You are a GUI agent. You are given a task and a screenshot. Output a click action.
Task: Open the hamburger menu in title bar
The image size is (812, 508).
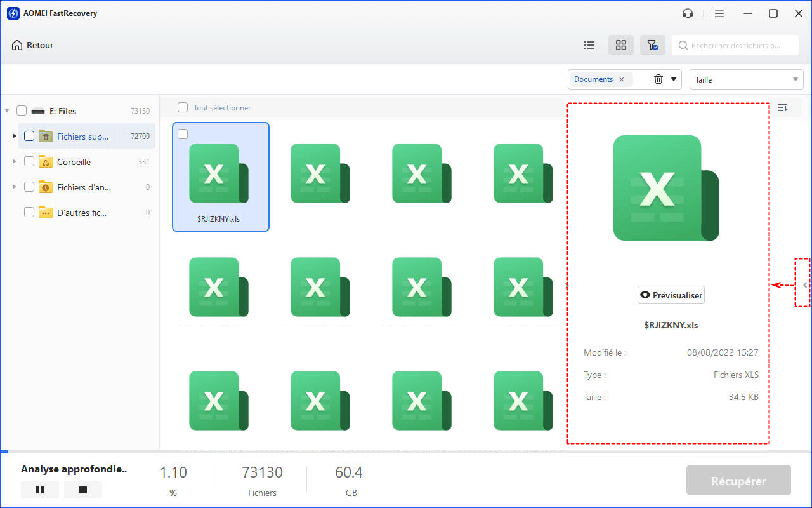[719, 13]
